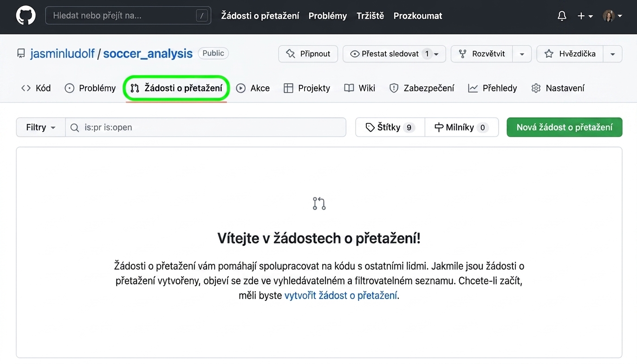Switch to the Kód tab
Screen dimensions: 637x364
36,88
